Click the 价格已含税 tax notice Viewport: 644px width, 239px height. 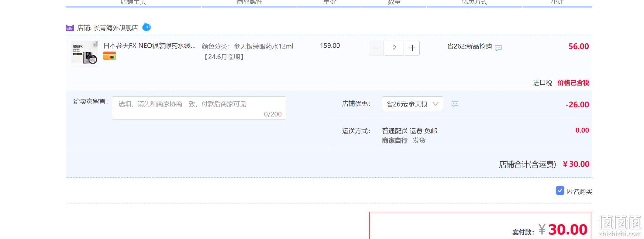573,83
